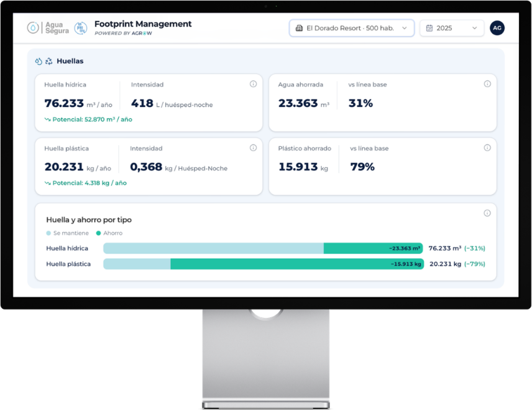Click the Ahorro legend dot
This screenshot has height=410, width=532.
pos(98,233)
